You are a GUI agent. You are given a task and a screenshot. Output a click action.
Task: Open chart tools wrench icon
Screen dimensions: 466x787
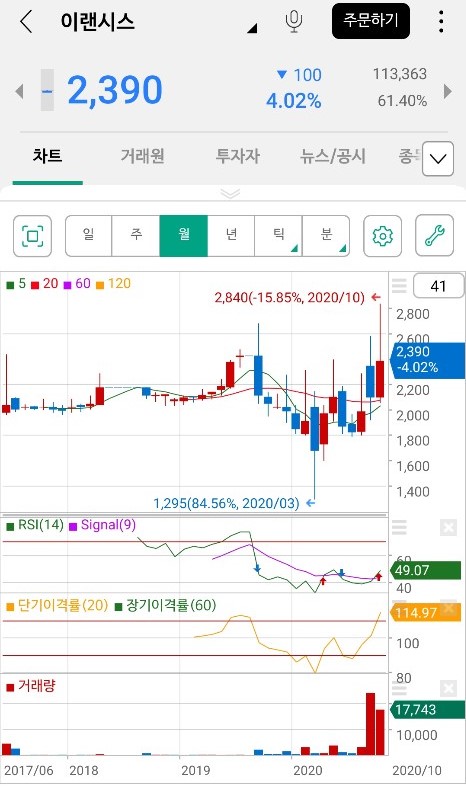434,235
